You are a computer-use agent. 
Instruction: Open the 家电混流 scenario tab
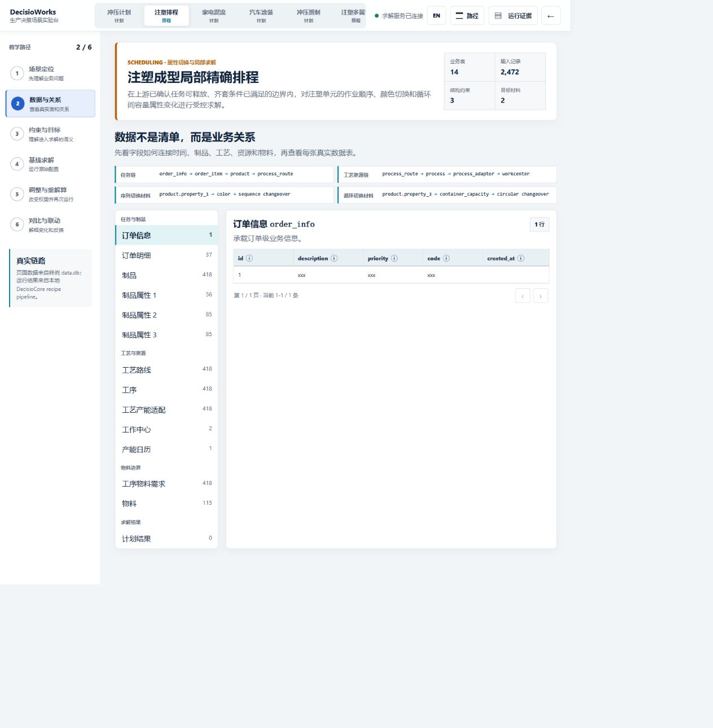point(214,16)
